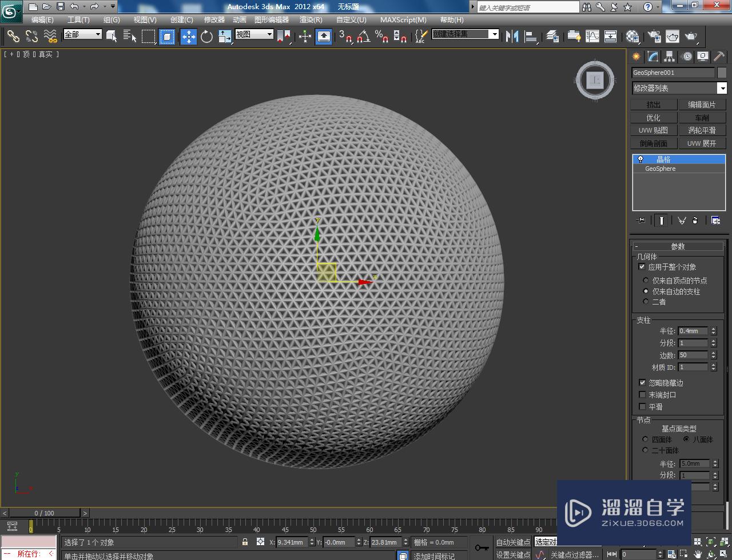
Task: Check the 应用于整个对象 checkbox
Action: click(x=642, y=267)
